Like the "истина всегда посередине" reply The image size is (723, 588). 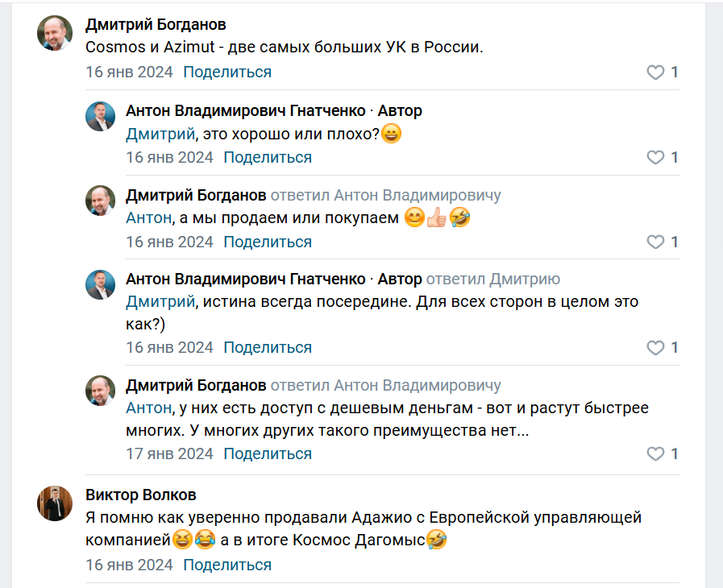(655, 348)
